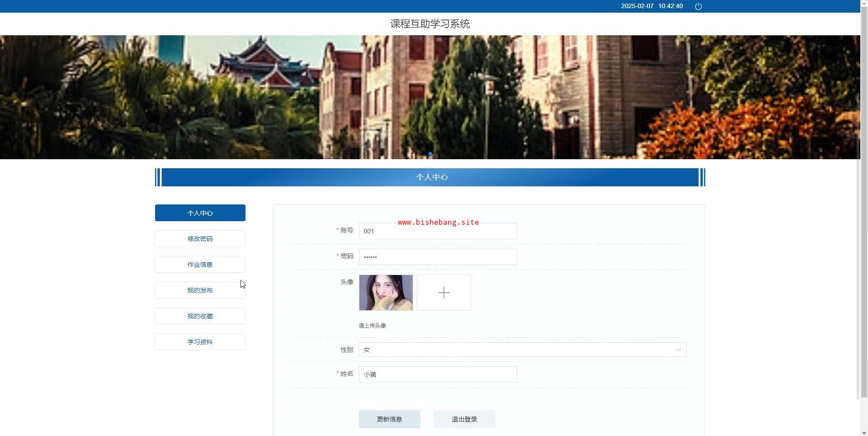868x436 pixels.
Task: Click the page vertical scrollbar
Action: click(x=863, y=204)
